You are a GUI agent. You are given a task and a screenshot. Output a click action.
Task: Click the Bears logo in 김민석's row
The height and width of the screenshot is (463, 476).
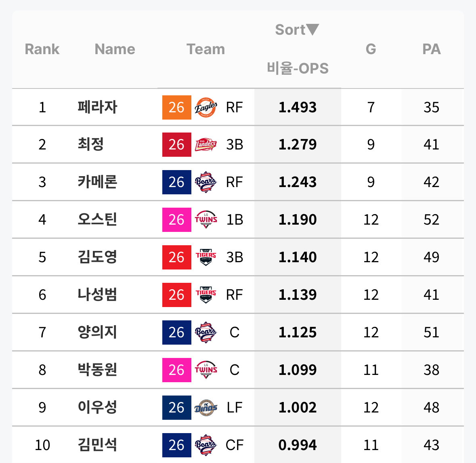(x=206, y=445)
